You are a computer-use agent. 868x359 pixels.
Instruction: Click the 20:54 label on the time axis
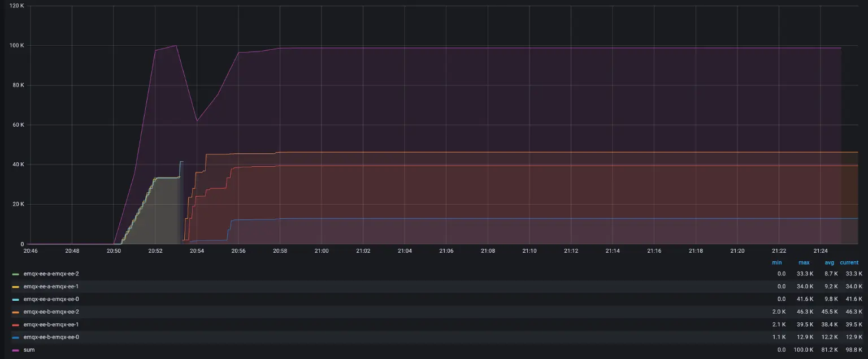pyautogui.click(x=196, y=250)
